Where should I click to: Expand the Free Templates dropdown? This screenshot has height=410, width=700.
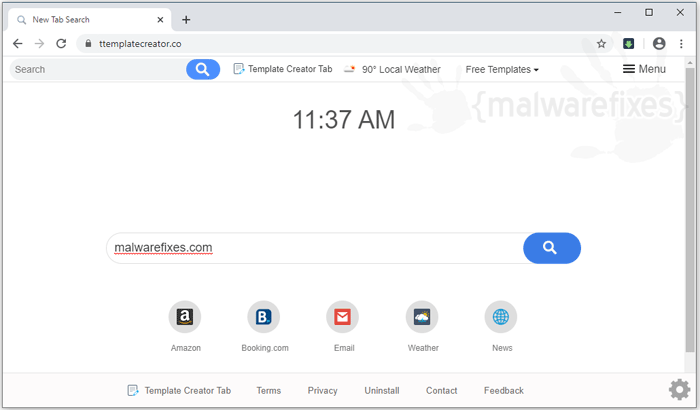pos(502,69)
